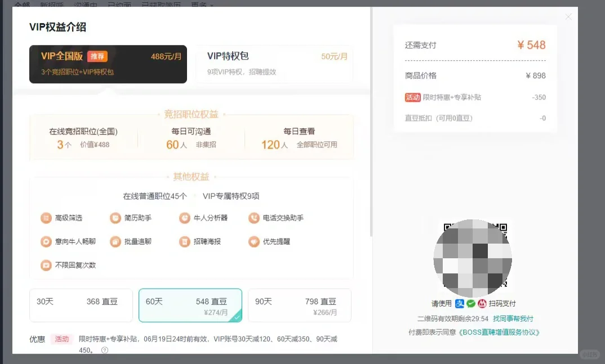The image size is (605, 364).
Task: Click the 招聘海报 icon
Action: tap(185, 241)
